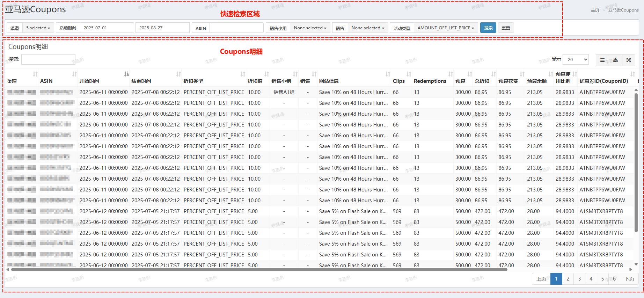Toggle fullscreen table view icon
The width and height of the screenshot is (644, 298).
tap(629, 60)
